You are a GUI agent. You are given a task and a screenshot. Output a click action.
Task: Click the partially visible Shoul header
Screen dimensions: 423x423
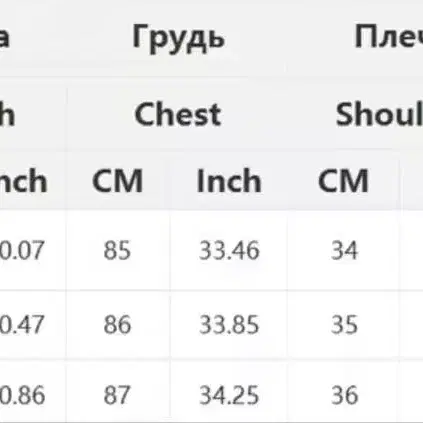point(379,114)
